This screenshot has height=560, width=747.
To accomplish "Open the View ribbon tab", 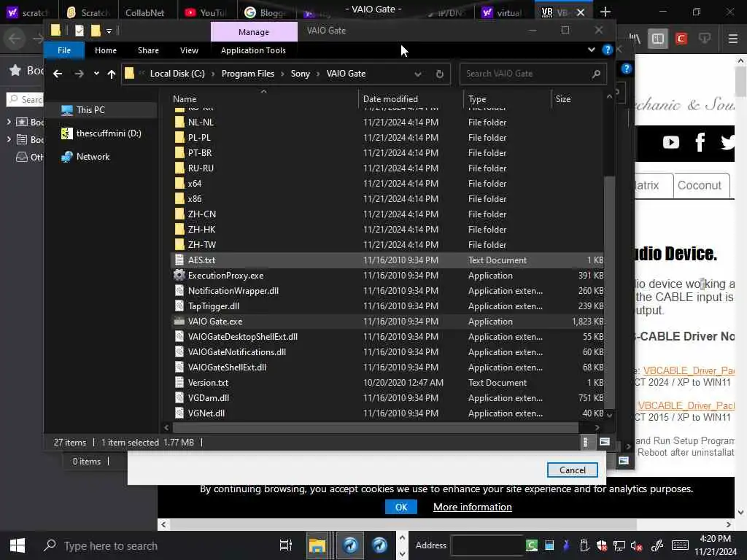I will 189,50.
